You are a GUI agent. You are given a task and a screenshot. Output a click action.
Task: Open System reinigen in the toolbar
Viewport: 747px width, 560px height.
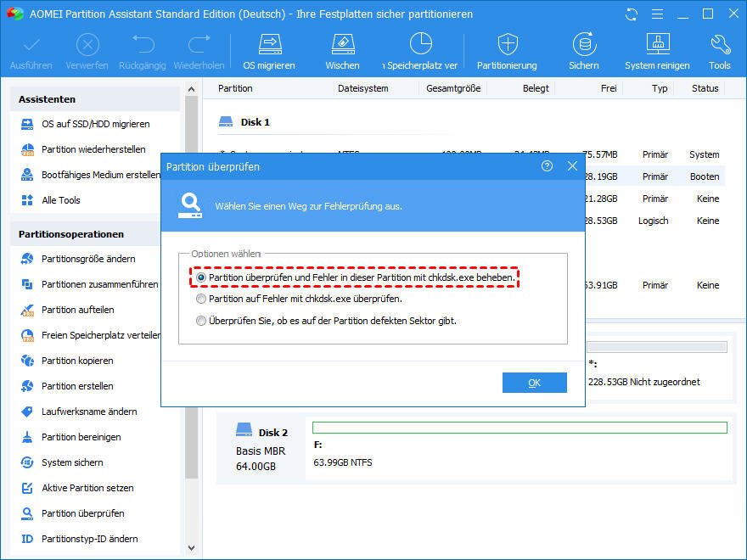pos(657,52)
